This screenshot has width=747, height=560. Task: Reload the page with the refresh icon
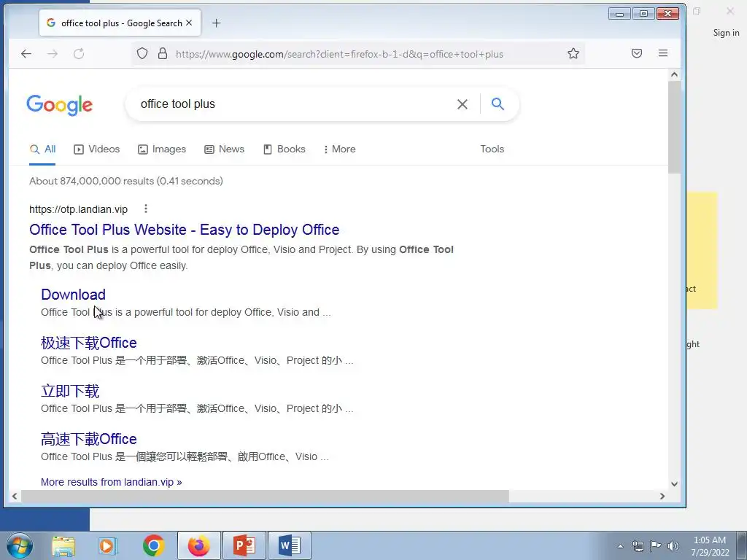pyautogui.click(x=79, y=54)
